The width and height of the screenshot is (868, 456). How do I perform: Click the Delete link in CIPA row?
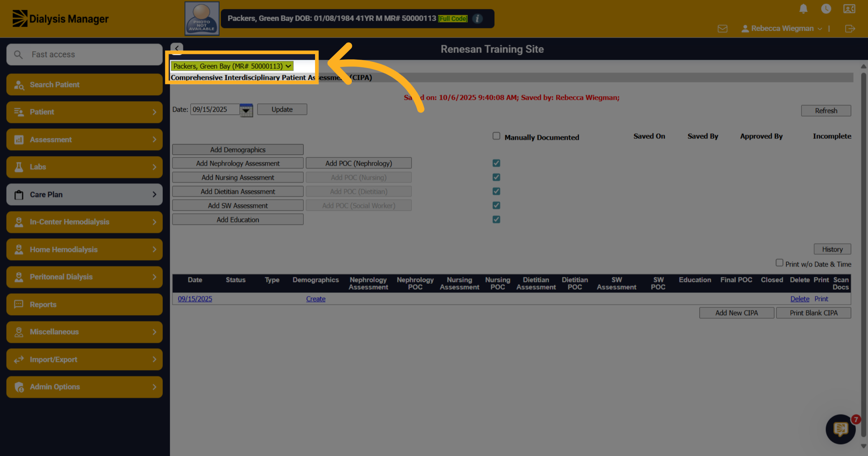(800, 299)
